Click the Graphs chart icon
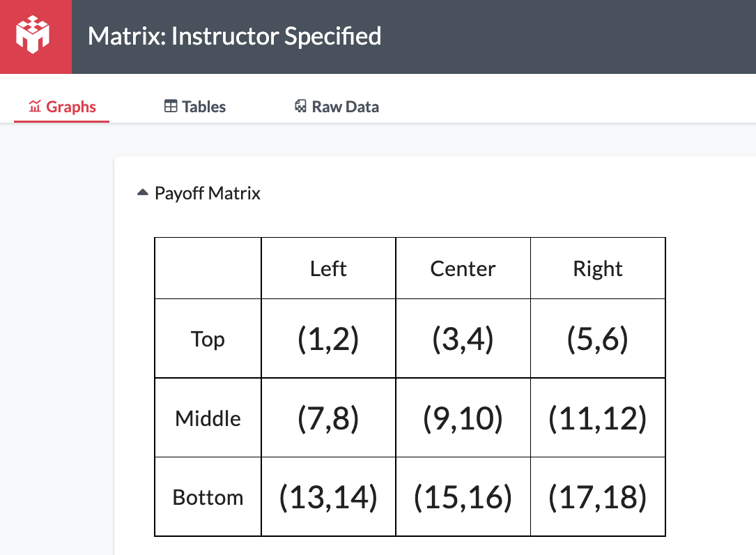Screen dimensions: 756x555 pyautogui.click(x=35, y=106)
